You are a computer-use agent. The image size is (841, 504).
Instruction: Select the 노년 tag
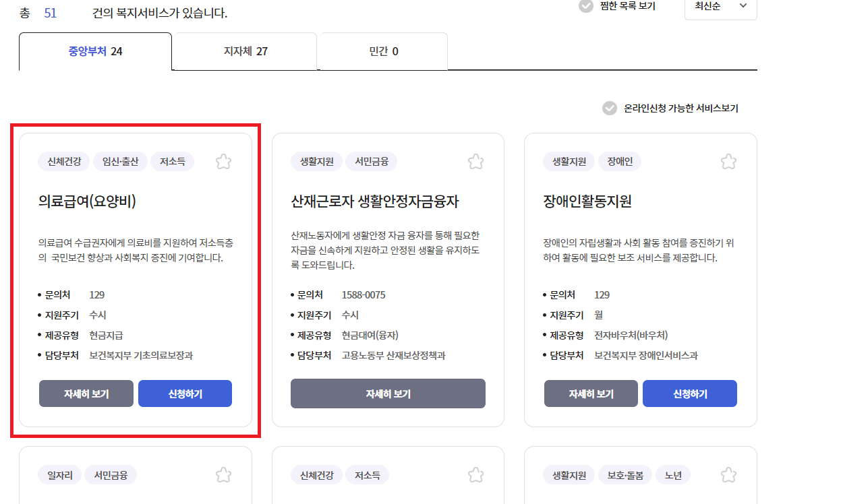pyautogui.click(x=673, y=475)
